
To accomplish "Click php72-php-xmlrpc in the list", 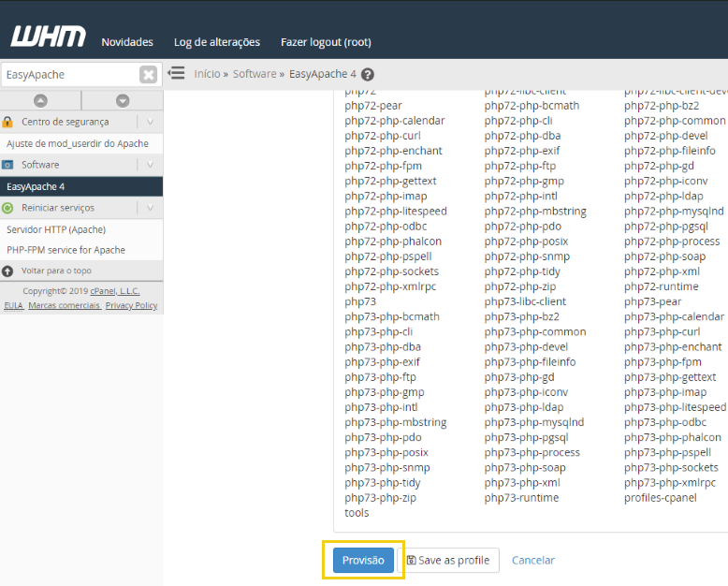I will coord(390,286).
